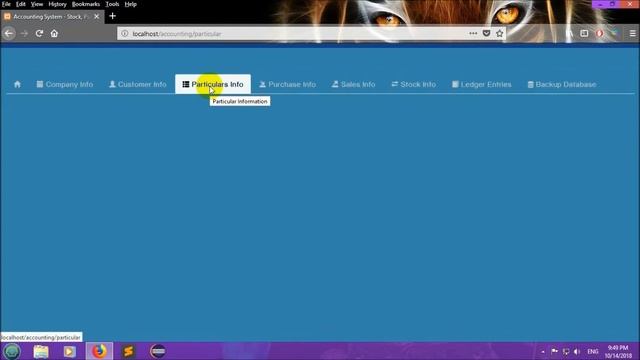Screen dimensions: 640x360
Task: Bookmark this page with the star icon
Action: pos(500,33)
